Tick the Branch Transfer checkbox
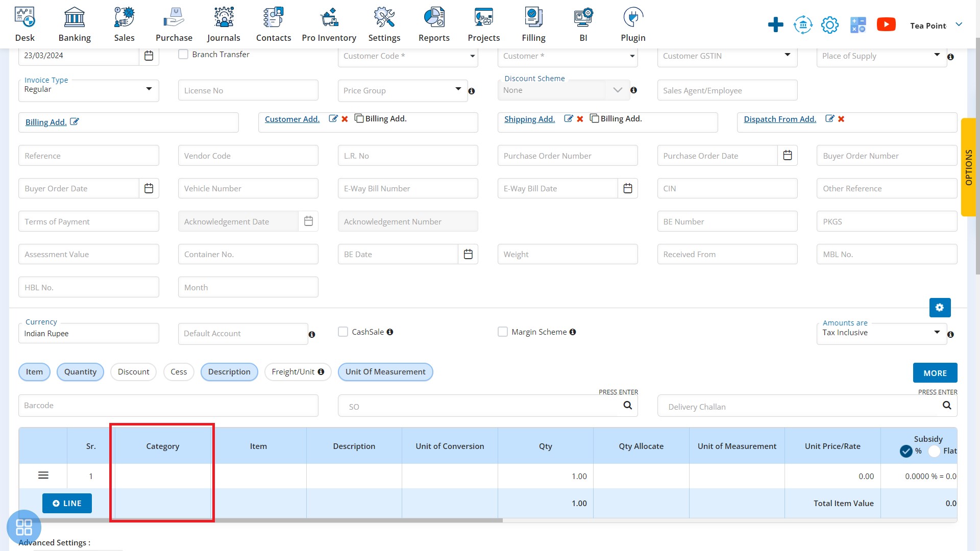Viewport: 980px width, 551px height. (183, 54)
